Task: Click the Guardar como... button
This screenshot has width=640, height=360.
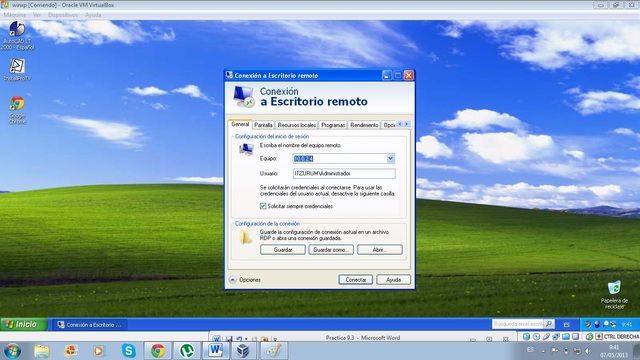Action: point(331,250)
